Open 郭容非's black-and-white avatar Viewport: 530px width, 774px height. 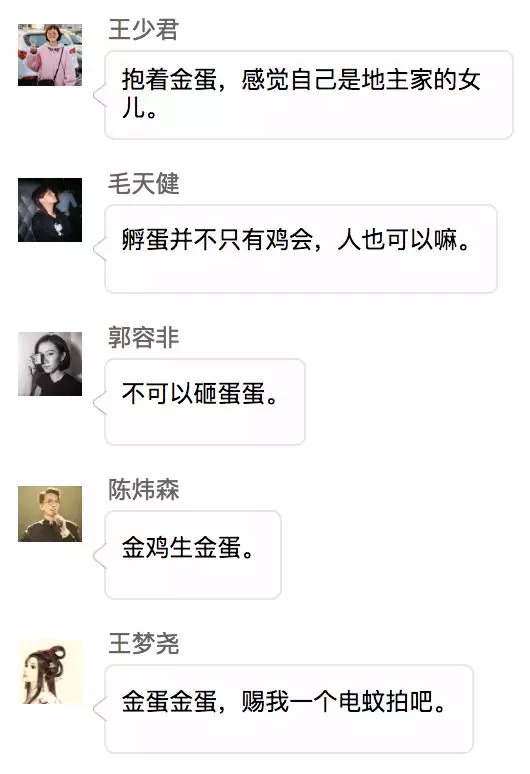[x=50, y=364]
